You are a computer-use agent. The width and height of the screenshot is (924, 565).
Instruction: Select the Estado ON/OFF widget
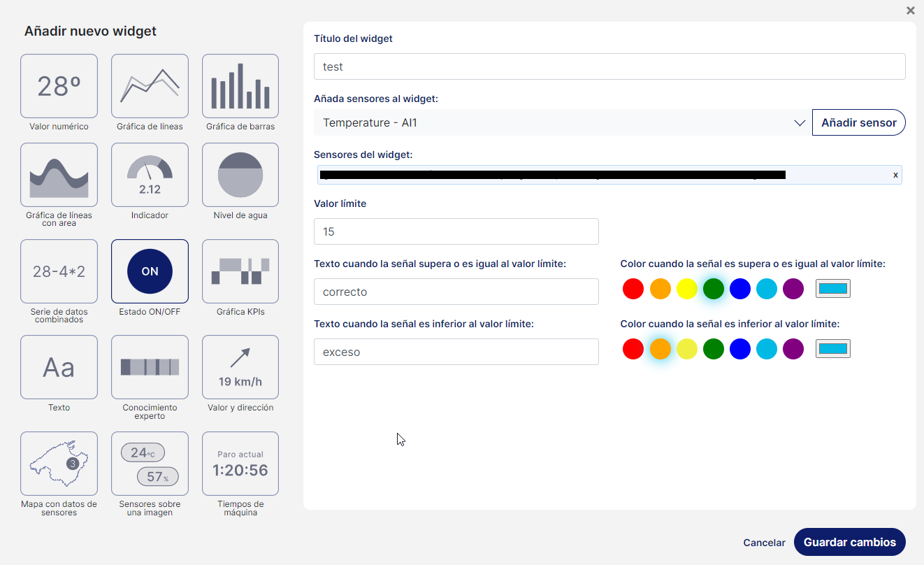(150, 271)
